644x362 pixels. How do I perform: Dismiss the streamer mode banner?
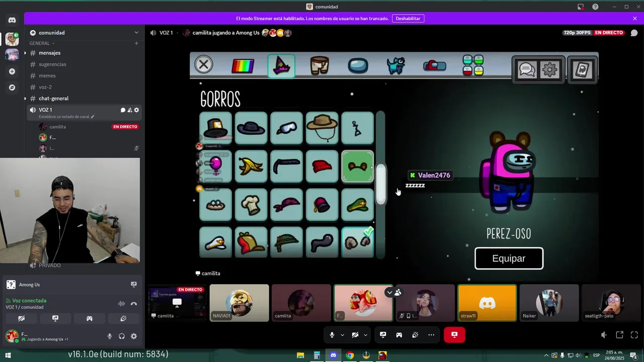[635, 19]
